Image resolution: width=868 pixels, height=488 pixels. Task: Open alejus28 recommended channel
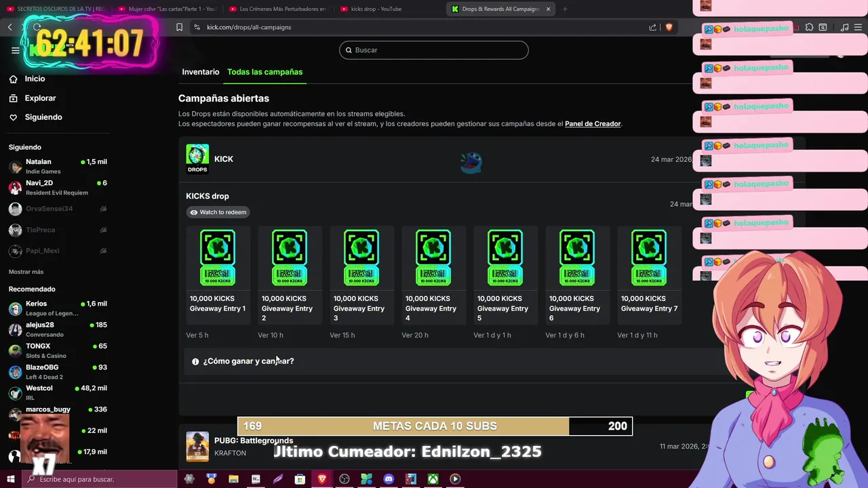[x=58, y=329]
